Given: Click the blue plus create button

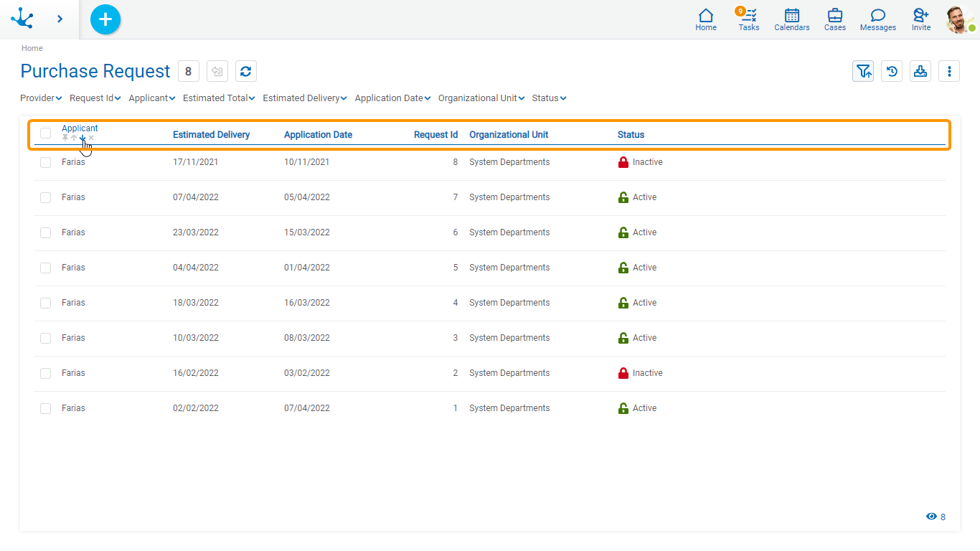Looking at the screenshot, I should [105, 19].
